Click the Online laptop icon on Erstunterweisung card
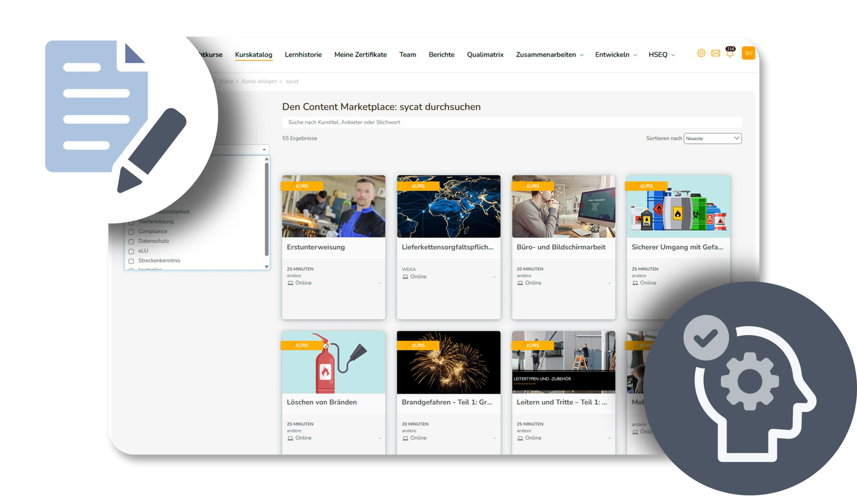Image resolution: width=857 pixels, height=504 pixels. pyautogui.click(x=290, y=283)
